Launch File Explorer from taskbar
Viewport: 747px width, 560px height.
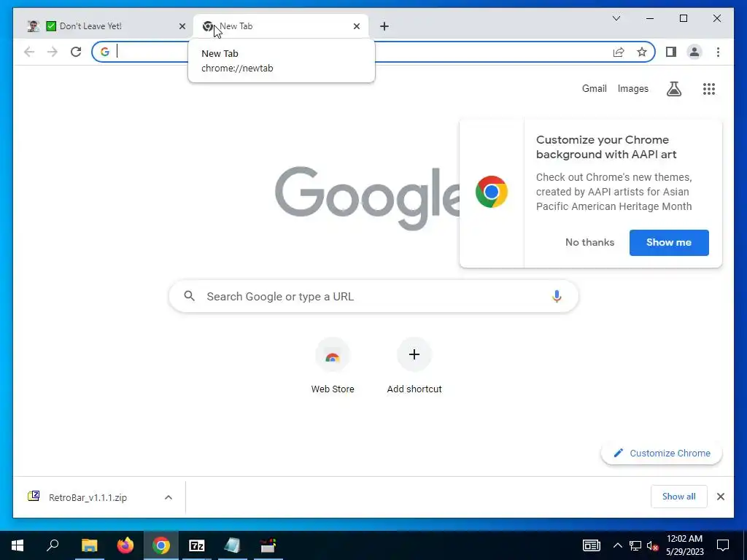click(x=89, y=545)
